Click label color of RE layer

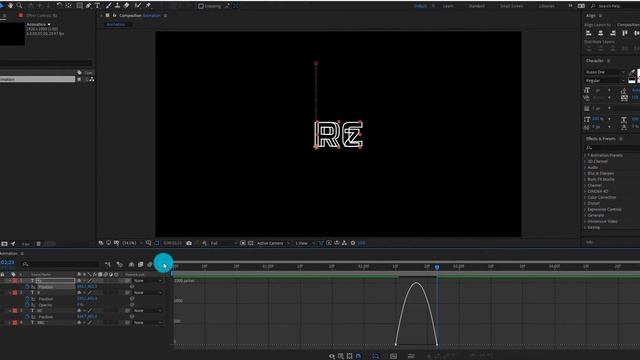(15, 311)
